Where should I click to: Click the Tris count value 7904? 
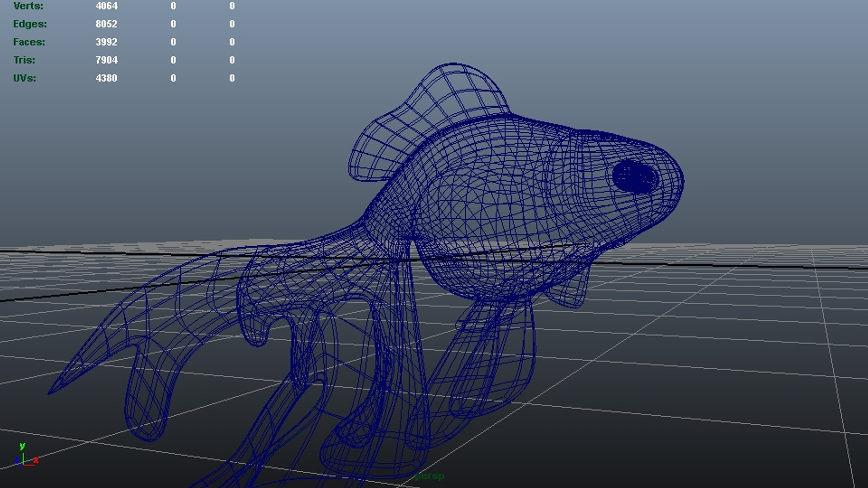(x=106, y=60)
